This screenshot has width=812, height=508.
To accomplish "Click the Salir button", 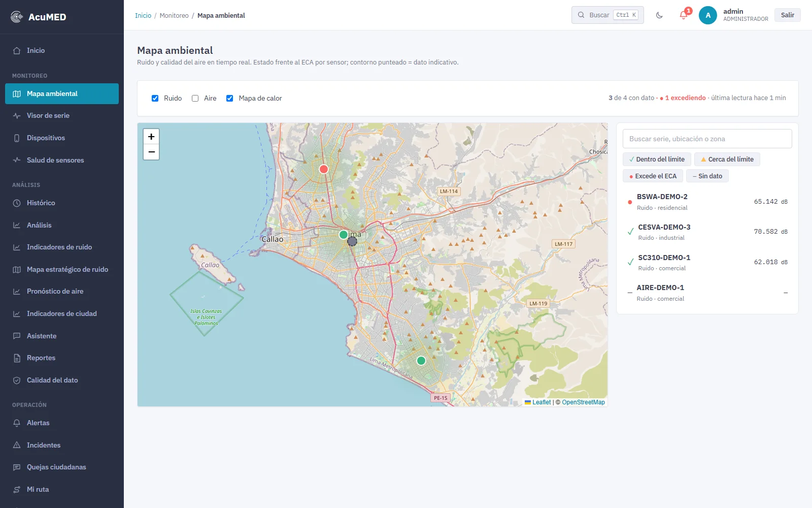I will [x=788, y=15].
